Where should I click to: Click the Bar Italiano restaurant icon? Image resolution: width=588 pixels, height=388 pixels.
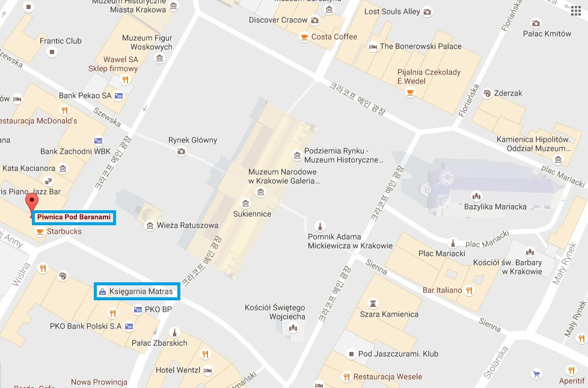tap(469, 290)
